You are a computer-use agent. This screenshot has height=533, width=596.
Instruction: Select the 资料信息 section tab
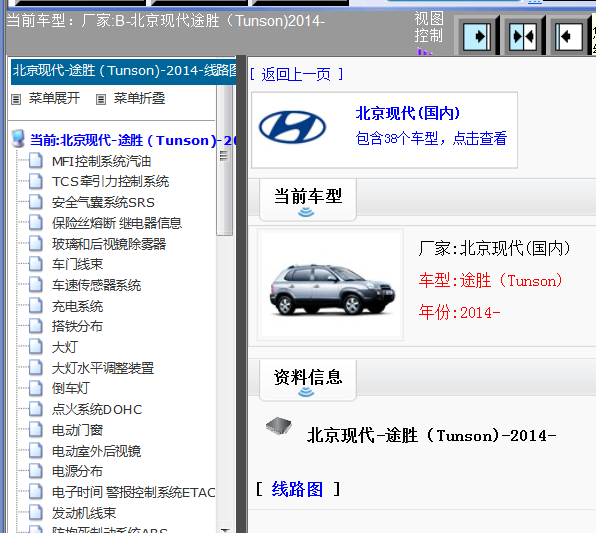click(x=308, y=380)
